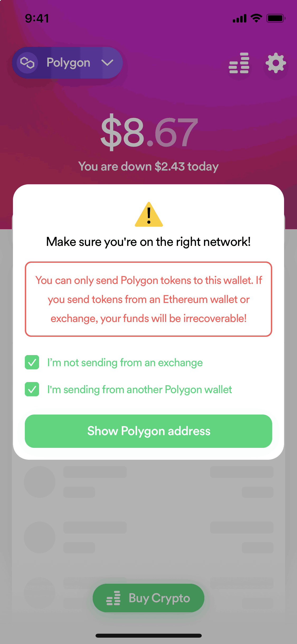The image size is (297, 644).
Task: Tap the cellular signal bars icon
Action: point(239,19)
